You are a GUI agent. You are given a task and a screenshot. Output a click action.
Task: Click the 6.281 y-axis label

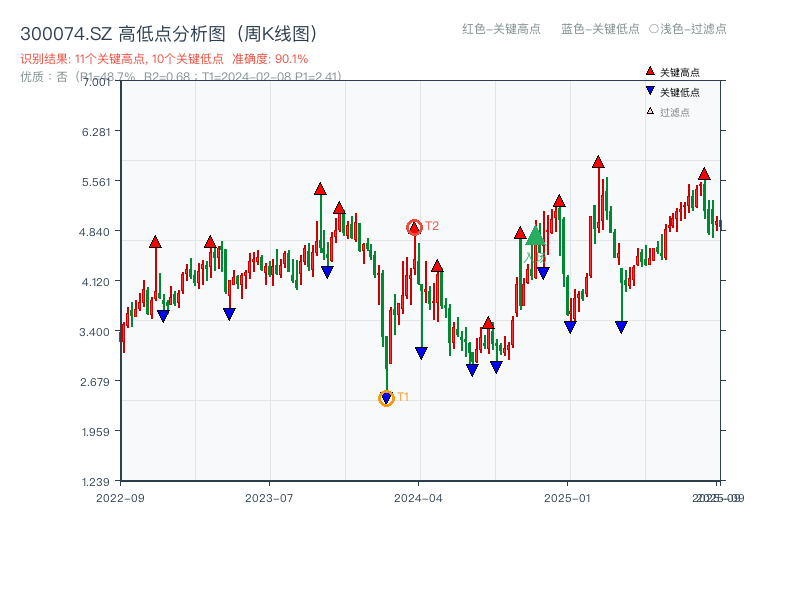(96, 132)
